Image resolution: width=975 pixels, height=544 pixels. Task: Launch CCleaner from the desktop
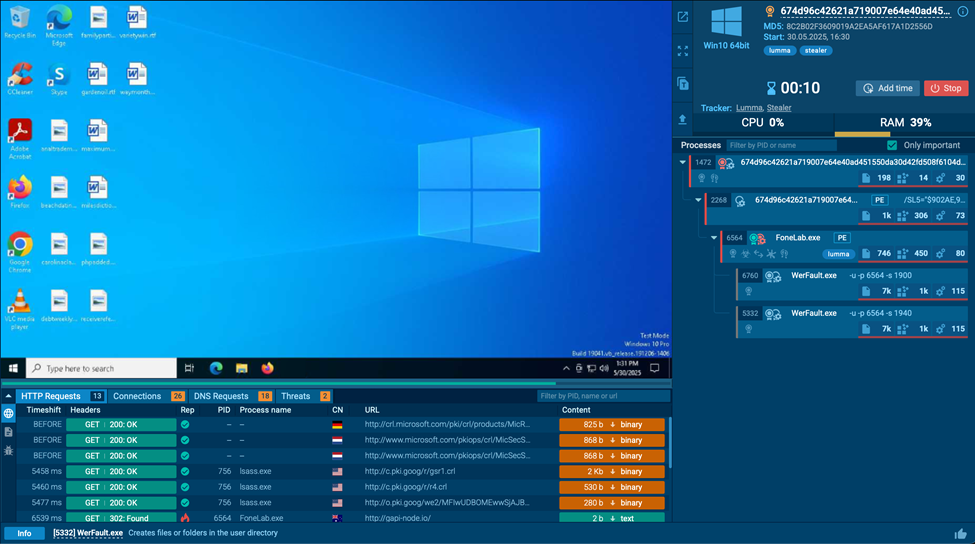click(20, 79)
